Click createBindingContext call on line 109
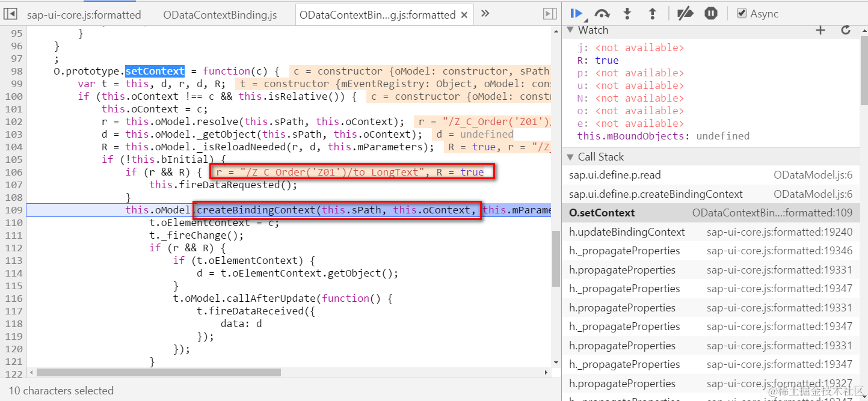The image size is (868, 401). 256,210
